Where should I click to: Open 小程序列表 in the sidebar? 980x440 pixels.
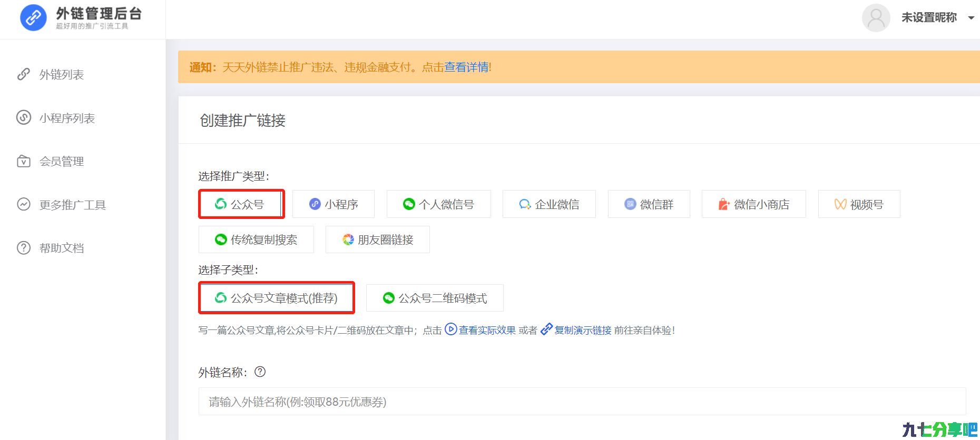point(67,118)
